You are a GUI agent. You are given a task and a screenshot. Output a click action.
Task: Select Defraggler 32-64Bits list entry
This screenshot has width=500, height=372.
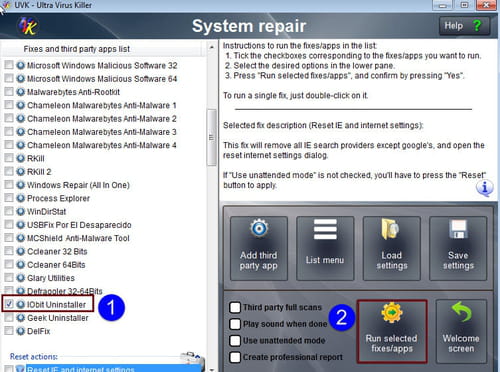65,291
